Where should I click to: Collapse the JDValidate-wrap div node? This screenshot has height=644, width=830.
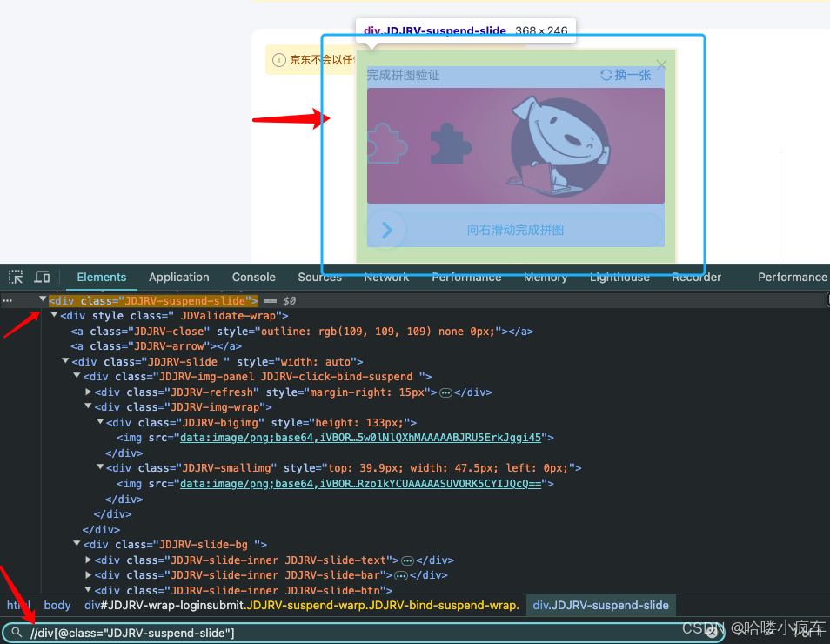(54, 314)
